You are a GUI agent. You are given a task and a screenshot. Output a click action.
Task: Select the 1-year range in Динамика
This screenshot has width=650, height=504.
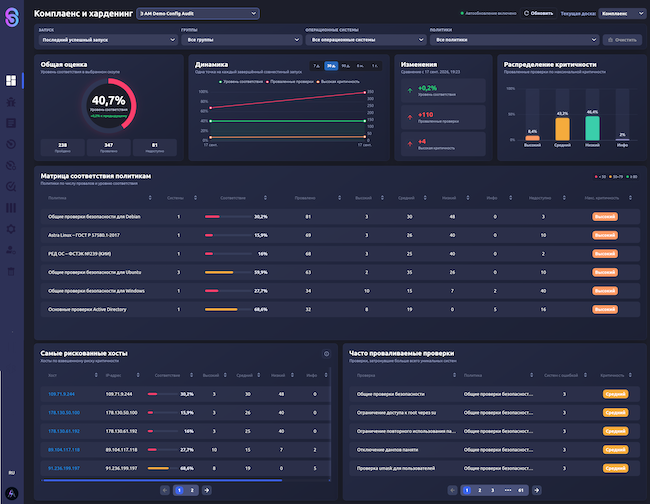374,65
